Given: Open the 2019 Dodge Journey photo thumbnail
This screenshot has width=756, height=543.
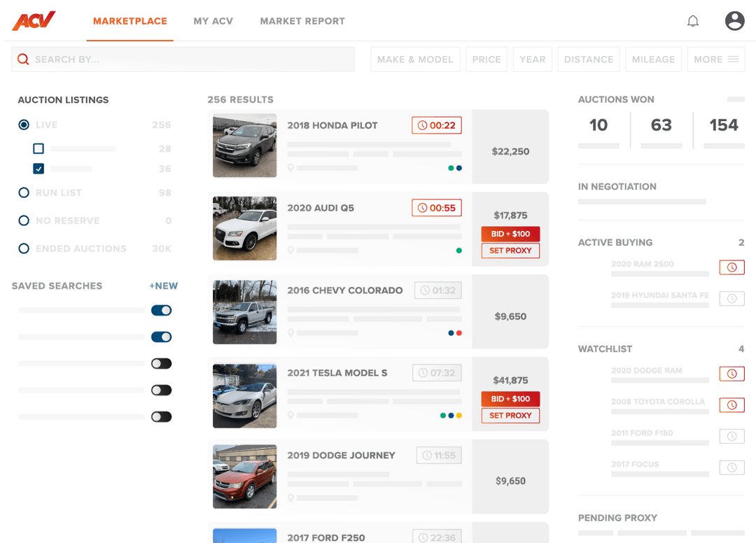Looking at the screenshot, I should pyautogui.click(x=244, y=477).
